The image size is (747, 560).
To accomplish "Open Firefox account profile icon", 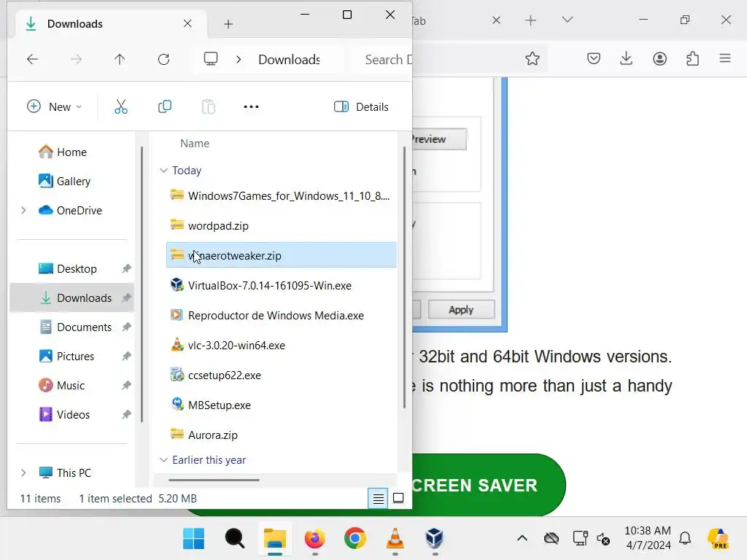I will click(659, 58).
